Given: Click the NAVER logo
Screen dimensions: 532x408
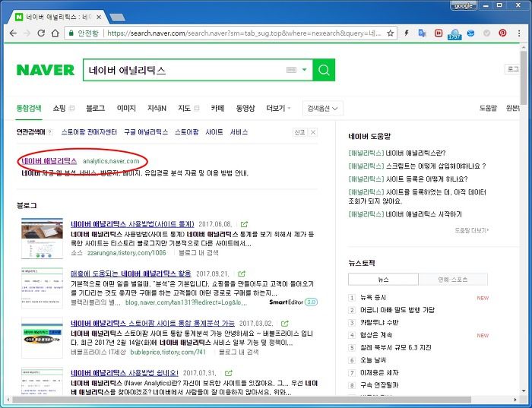Looking at the screenshot, I should [x=45, y=70].
